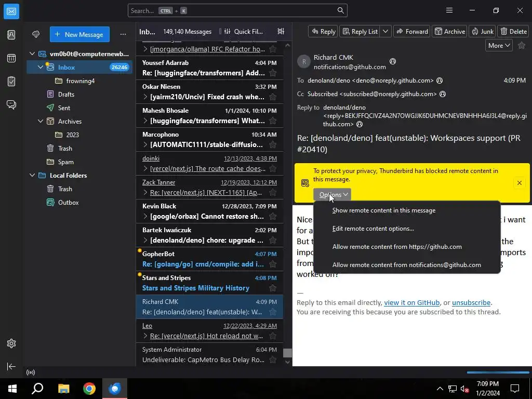The width and height of the screenshot is (532, 399).
Task: Click the contact icon next to notifications@github.com
Action: (393, 61)
